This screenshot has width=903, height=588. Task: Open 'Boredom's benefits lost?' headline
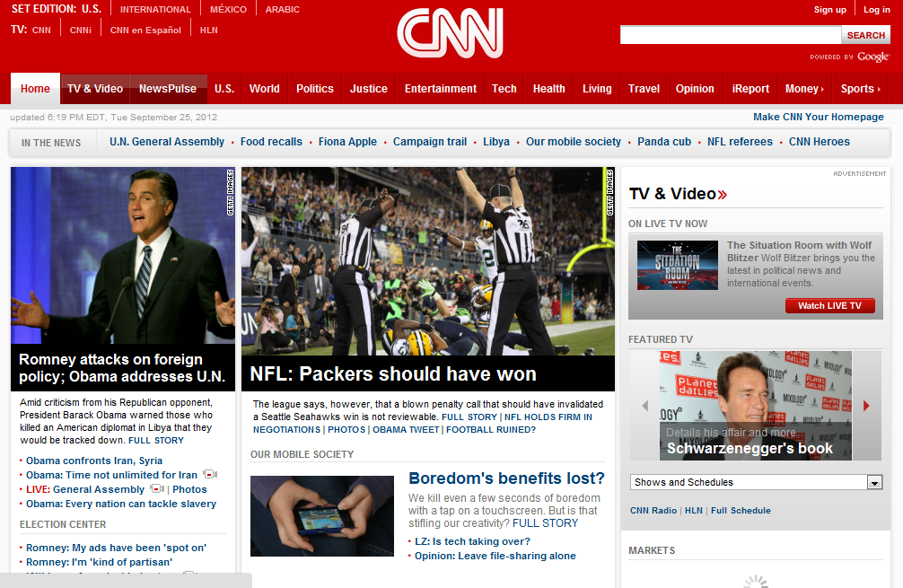506,478
